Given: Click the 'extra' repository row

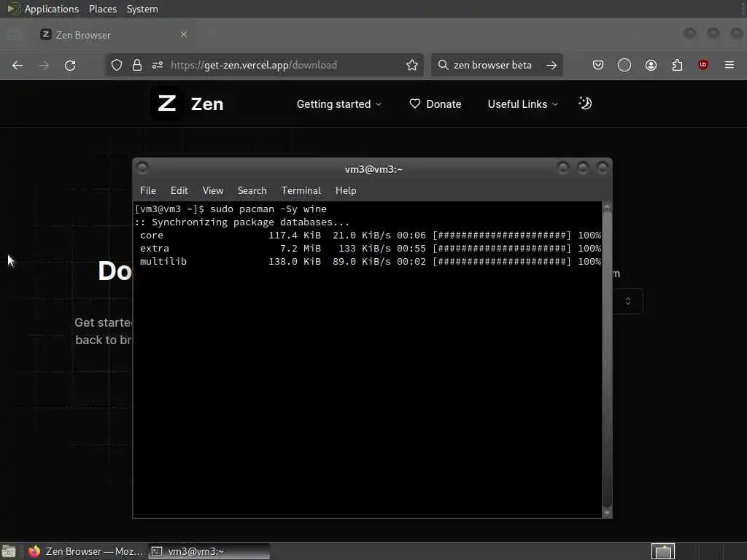Looking at the screenshot, I should click(370, 248).
